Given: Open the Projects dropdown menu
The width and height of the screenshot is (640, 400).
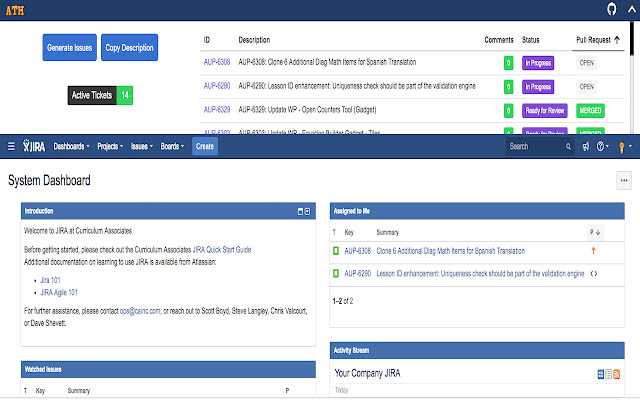Looking at the screenshot, I should point(110,146).
